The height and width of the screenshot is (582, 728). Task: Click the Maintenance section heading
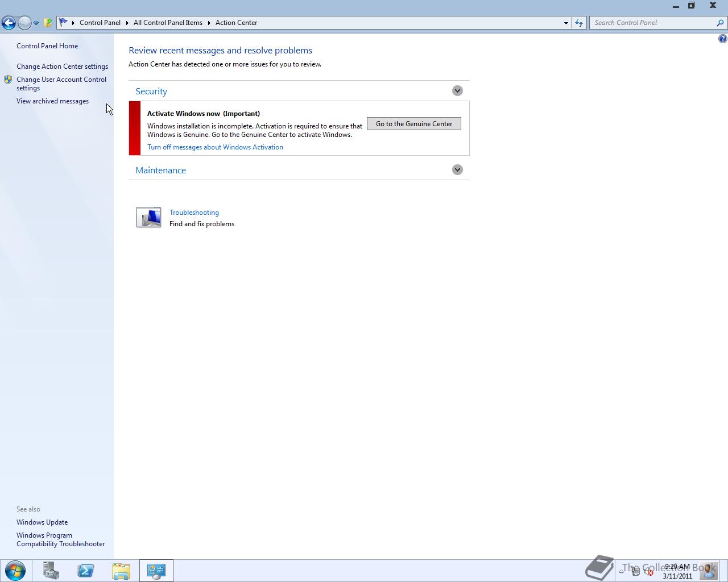tap(160, 171)
